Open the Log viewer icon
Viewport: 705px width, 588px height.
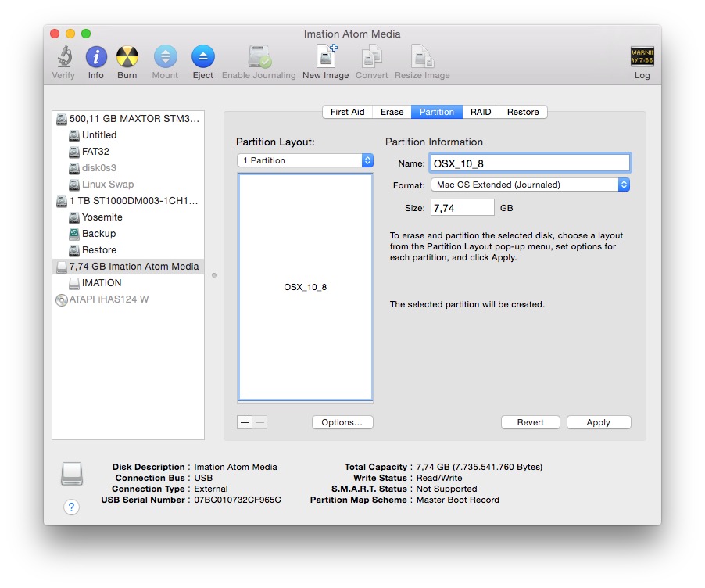(642, 57)
